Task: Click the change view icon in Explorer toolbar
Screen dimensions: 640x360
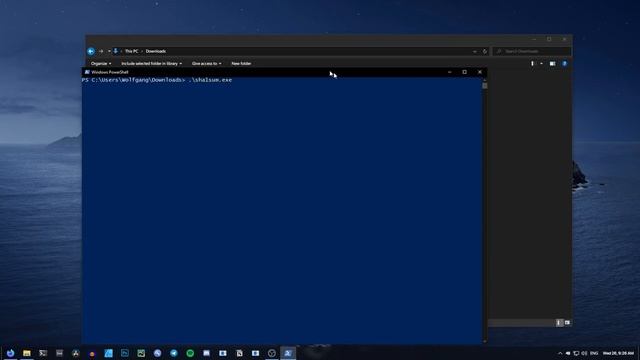Action: pos(532,64)
